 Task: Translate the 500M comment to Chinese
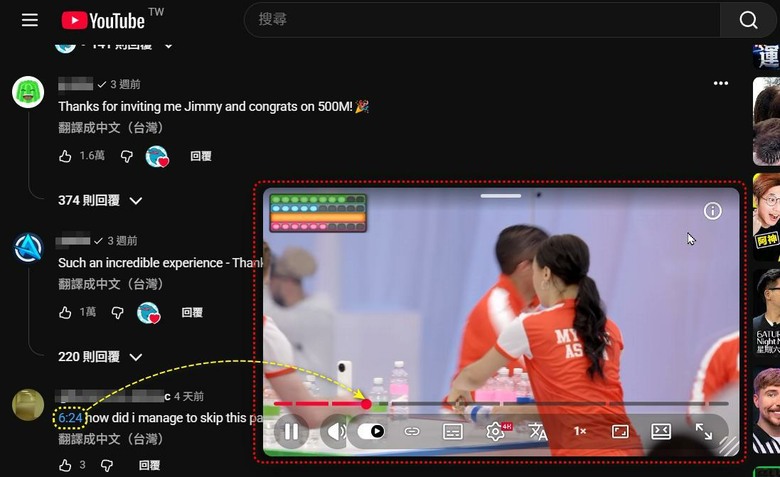[110, 128]
